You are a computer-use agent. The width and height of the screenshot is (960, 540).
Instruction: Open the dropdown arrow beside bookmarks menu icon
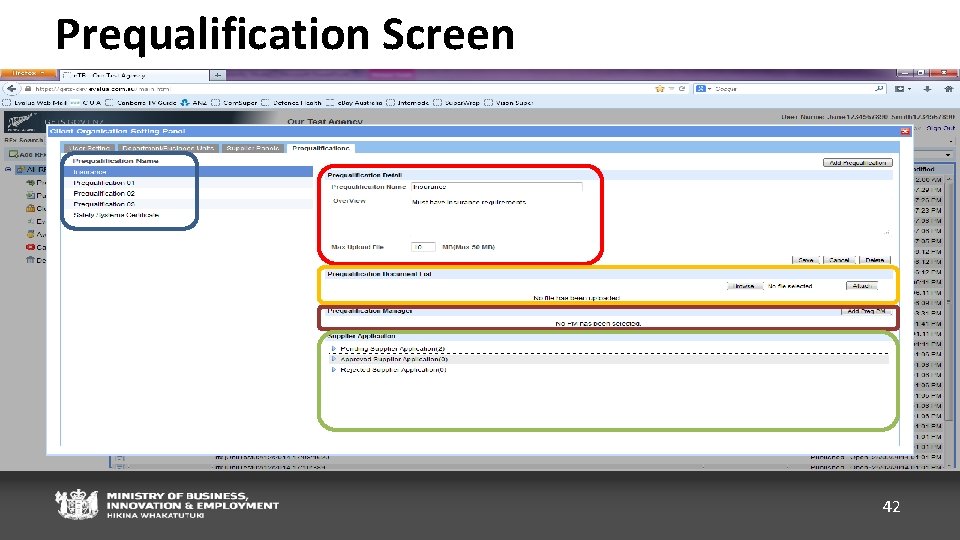pos(909,89)
